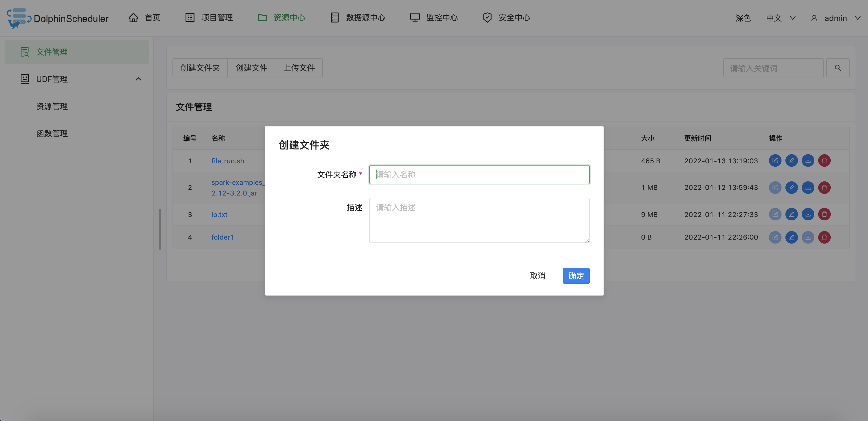Screen dimensions: 868x421
Task: Click download icon for ip.txt row
Action: [808, 214]
